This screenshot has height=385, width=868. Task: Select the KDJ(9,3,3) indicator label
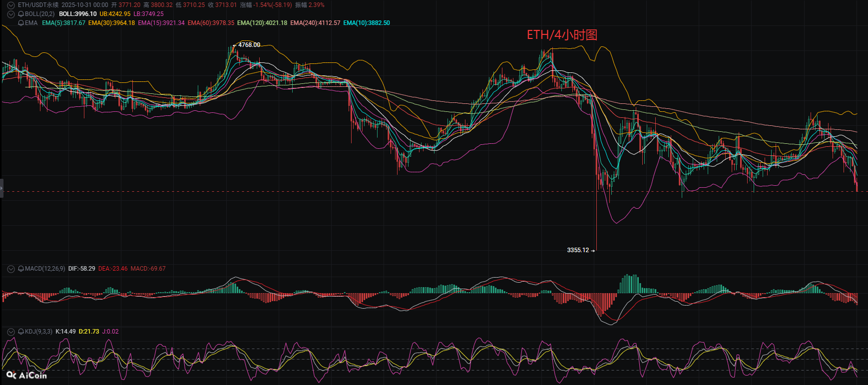[x=38, y=332]
